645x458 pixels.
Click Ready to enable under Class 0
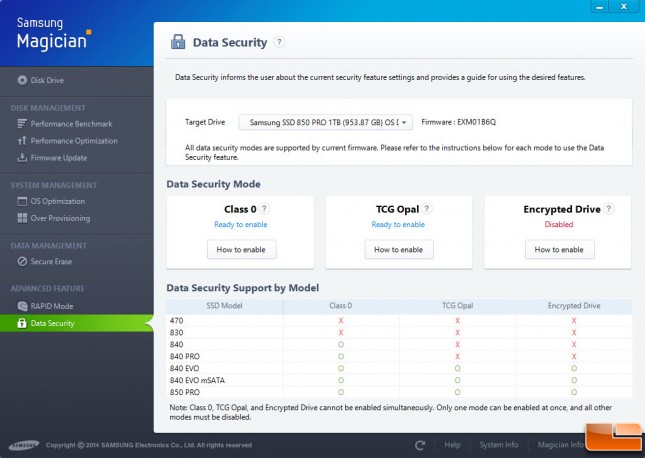click(x=241, y=224)
